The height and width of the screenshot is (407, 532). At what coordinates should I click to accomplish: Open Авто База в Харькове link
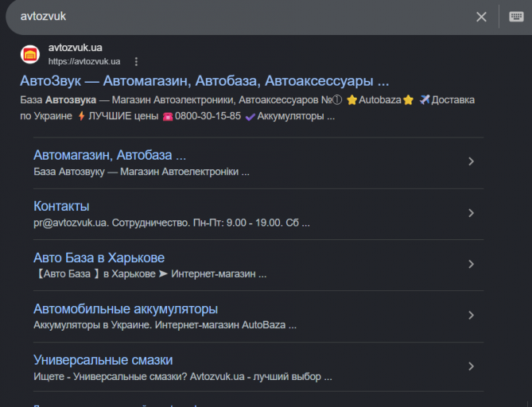point(99,258)
